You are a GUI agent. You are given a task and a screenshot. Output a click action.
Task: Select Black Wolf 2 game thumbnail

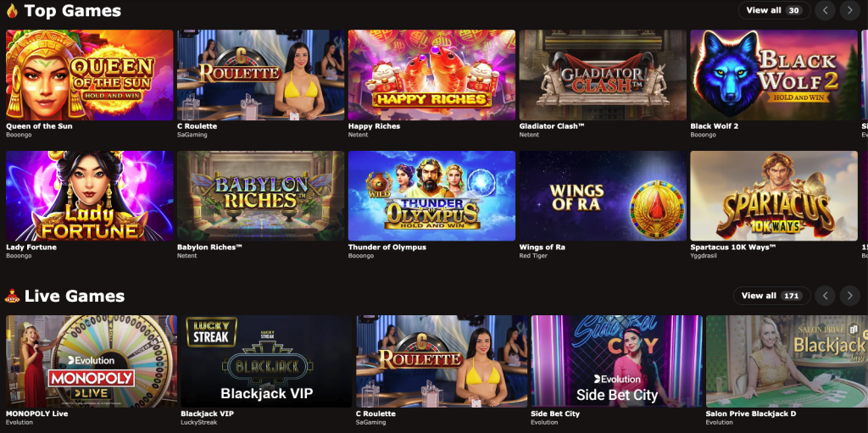coord(774,75)
